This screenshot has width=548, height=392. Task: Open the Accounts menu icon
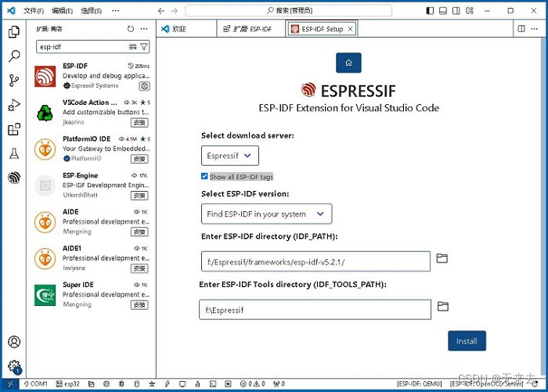(14, 342)
